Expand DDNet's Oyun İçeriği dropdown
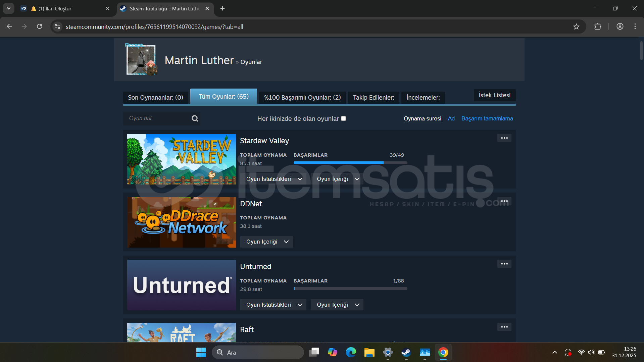The image size is (644, 362). coord(266,242)
